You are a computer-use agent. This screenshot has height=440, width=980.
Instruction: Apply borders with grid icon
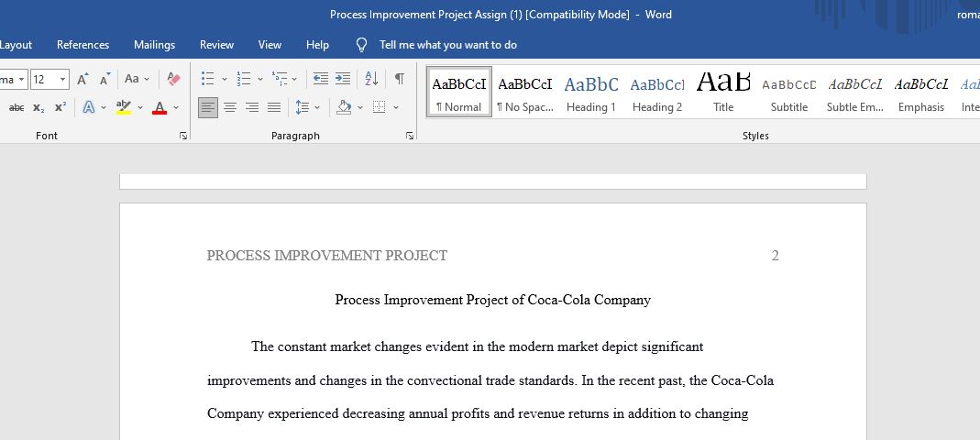tap(379, 107)
